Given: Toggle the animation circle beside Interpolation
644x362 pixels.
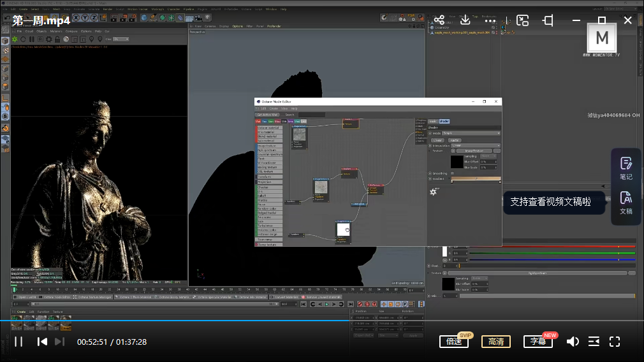Looking at the screenshot, I should [430, 145].
